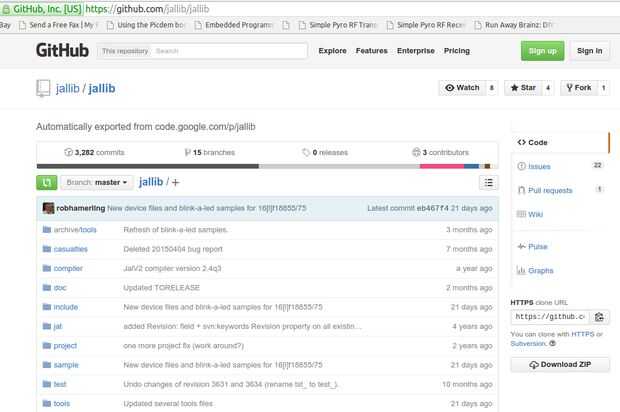Open the 0 releases link

pos(325,152)
